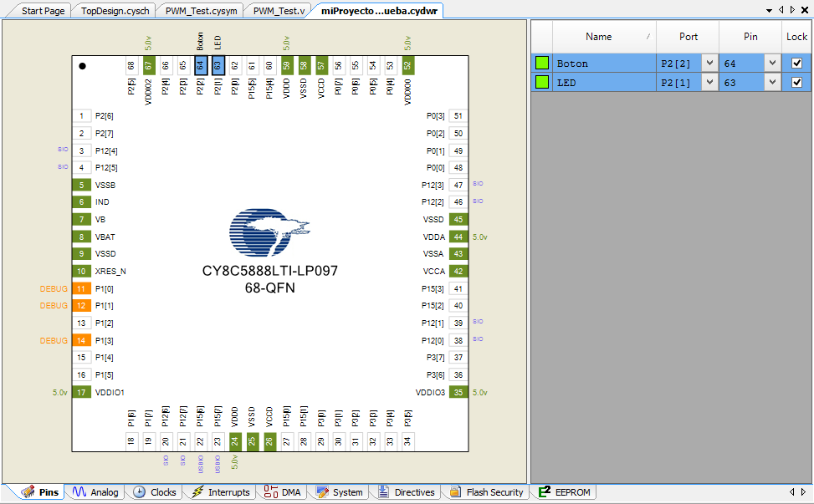This screenshot has height=504, width=814.
Task: Open the Interrupts tab with lightning icon
Action: 220,492
